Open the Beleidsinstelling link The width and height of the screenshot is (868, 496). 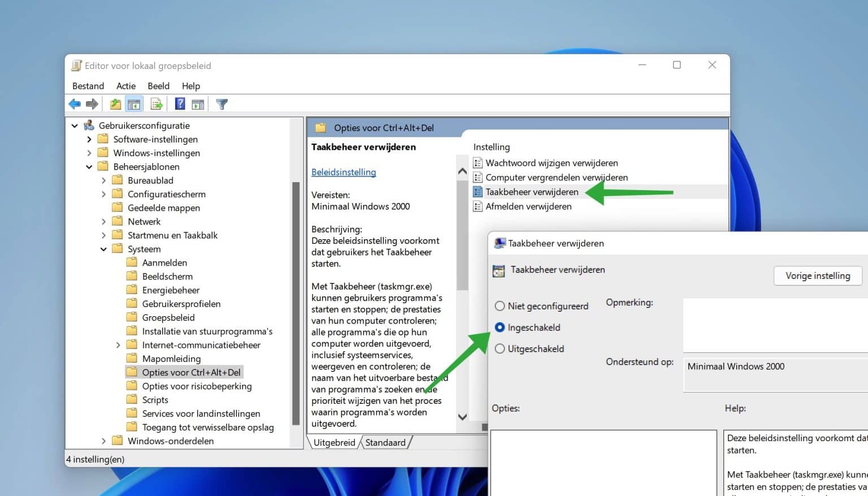[343, 172]
